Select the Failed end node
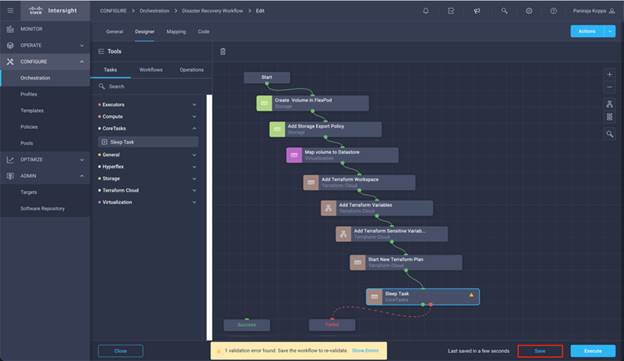The width and height of the screenshot is (624, 361). coord(332,325)
